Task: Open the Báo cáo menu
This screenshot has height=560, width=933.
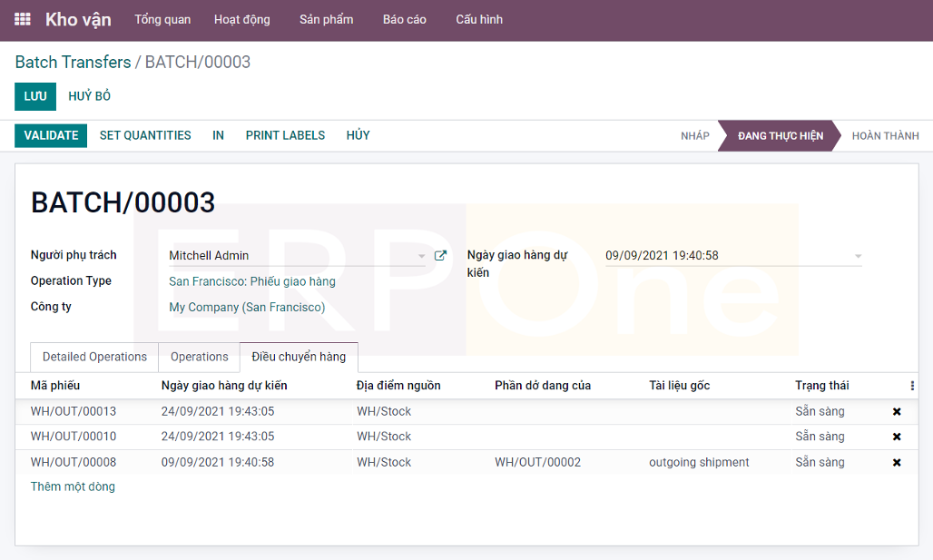Action: pyautogui.click(x=405, y=20)
